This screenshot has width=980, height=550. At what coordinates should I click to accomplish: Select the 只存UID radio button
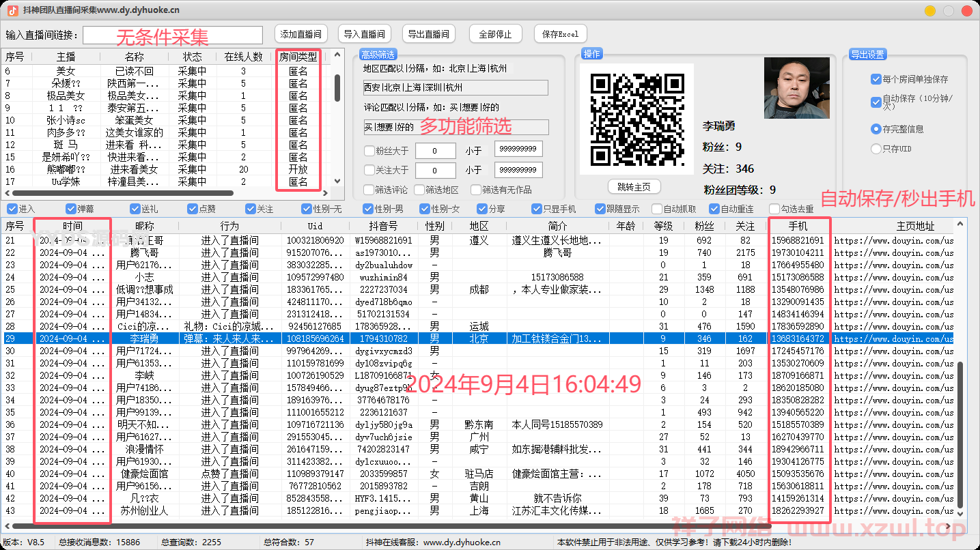876,149
